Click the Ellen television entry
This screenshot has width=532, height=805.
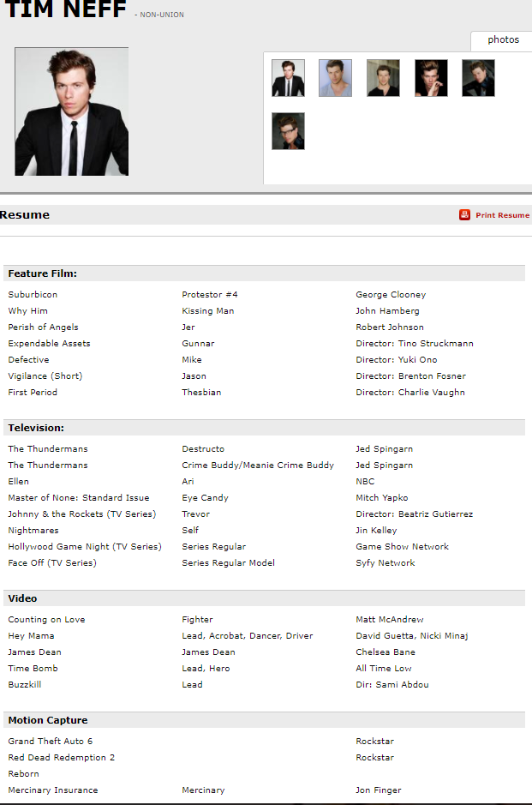(19, 482)
